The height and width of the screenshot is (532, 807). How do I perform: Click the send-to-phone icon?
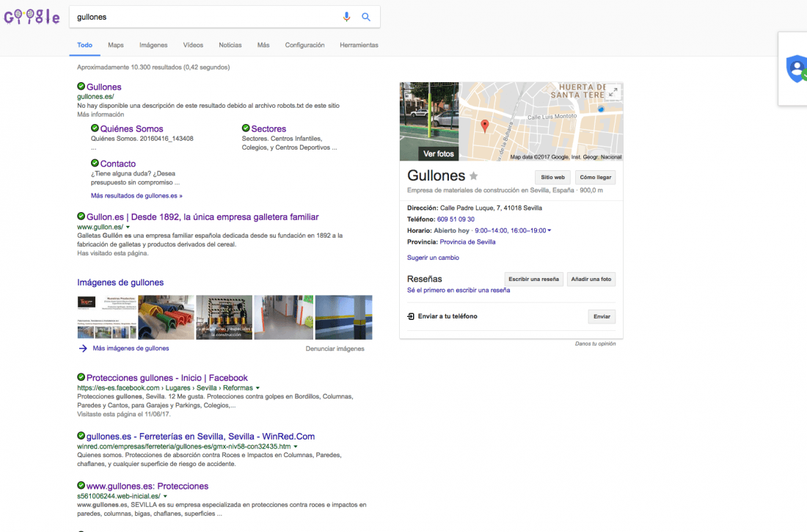tap(411, 316)
